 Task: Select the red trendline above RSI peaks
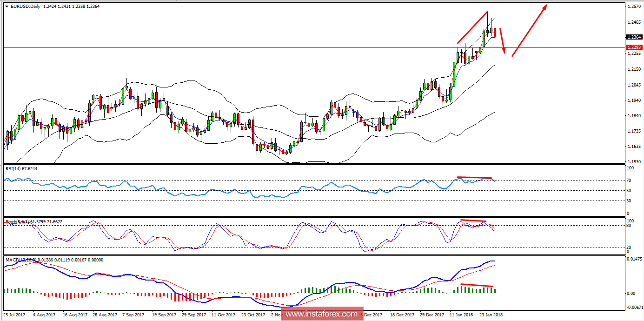coord(474,177)
